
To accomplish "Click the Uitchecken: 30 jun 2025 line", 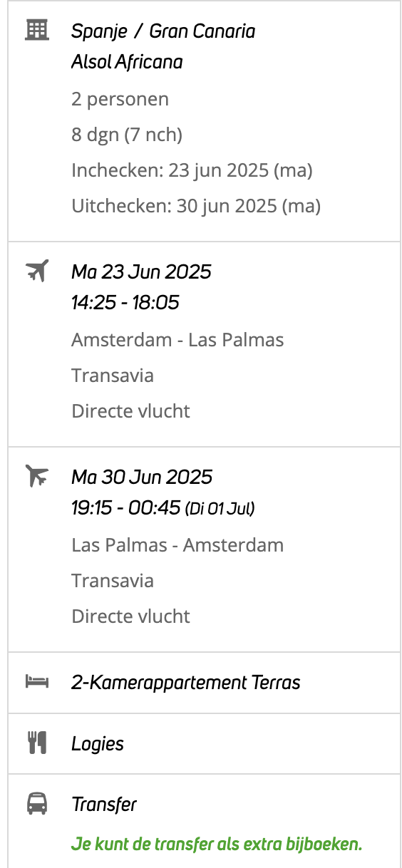I will click(196, 206).
